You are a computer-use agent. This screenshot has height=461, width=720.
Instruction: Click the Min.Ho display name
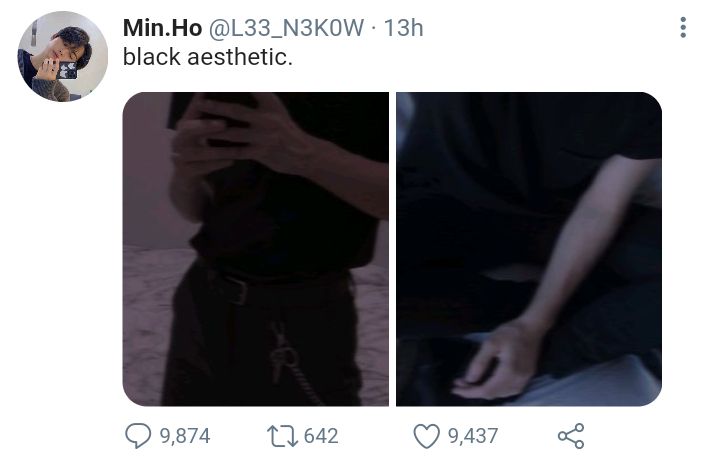[163, 28]
